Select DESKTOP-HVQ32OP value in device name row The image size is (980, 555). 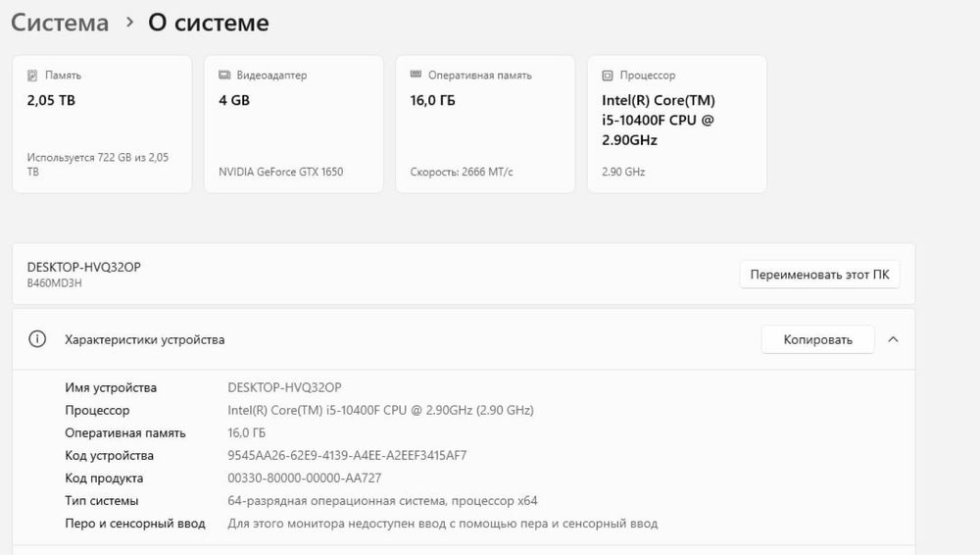pyautogui.click(x=284, y=388)
